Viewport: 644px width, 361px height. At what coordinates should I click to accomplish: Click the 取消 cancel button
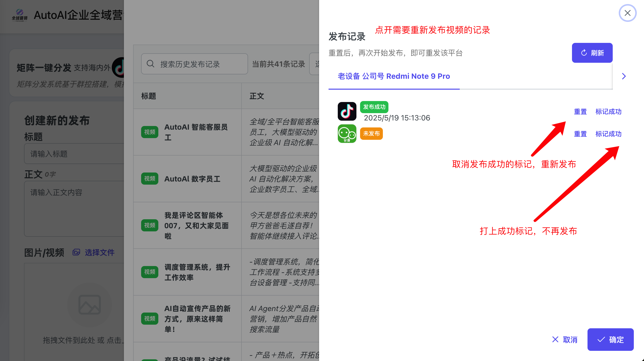(565, 339)
